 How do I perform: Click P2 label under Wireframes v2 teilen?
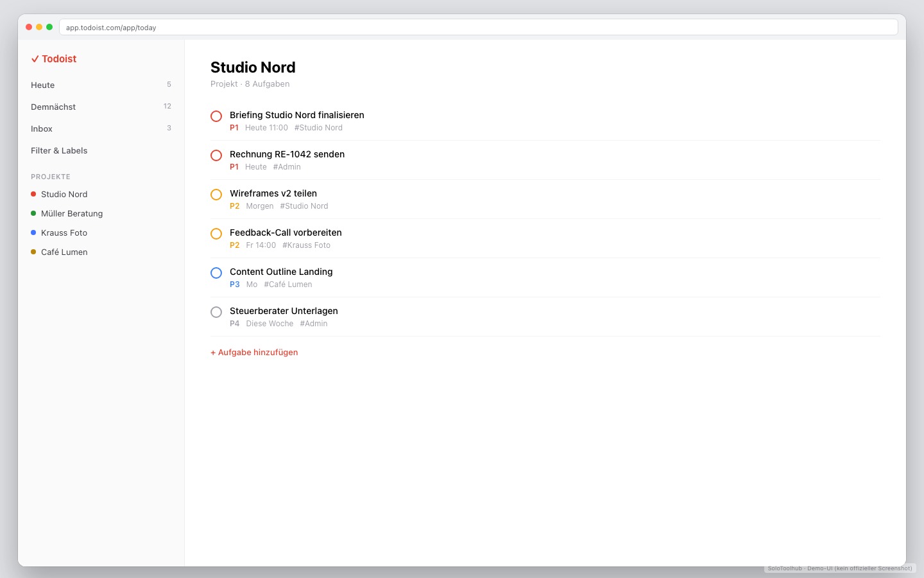[x=235, y=206]
